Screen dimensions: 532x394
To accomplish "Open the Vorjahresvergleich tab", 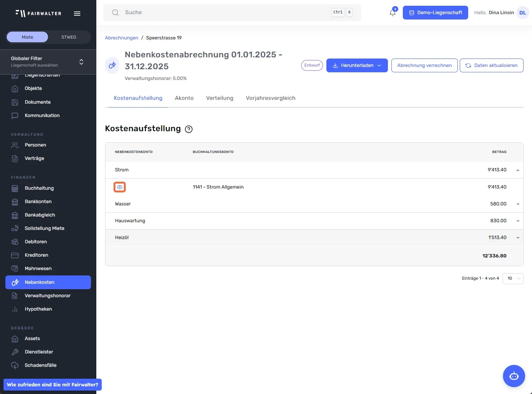I will point(271,98).
